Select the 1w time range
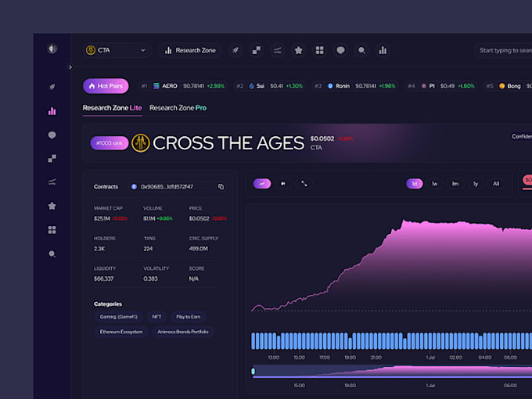The width and height of the screenshot is (532, 399). click(435, 184)
